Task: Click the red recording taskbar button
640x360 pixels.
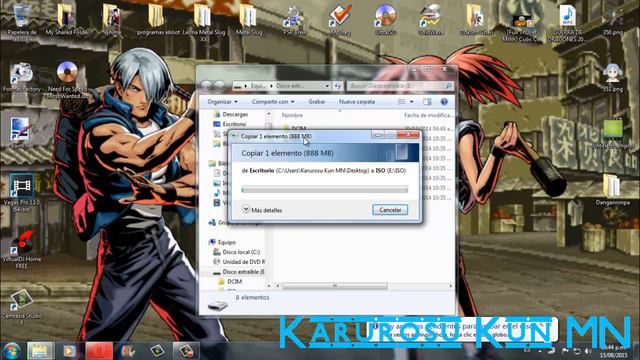Action: pos(99,351)
